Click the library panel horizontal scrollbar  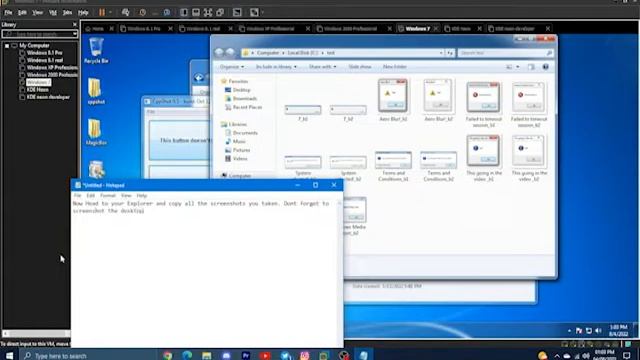(37, 334)
